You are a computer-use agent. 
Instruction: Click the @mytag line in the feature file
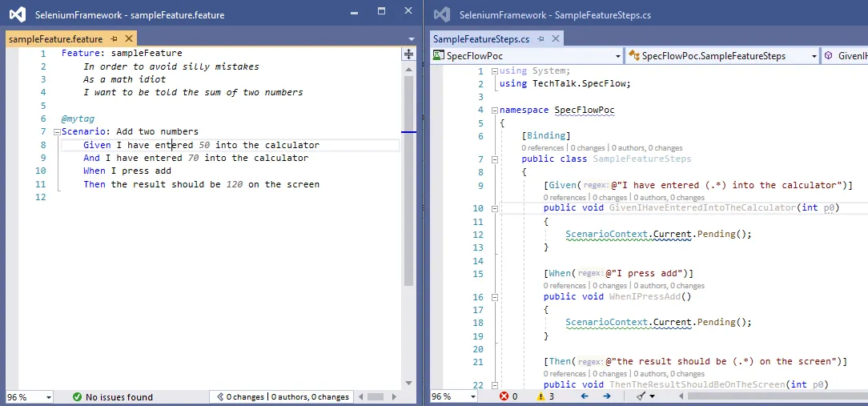tap(78, 119)
